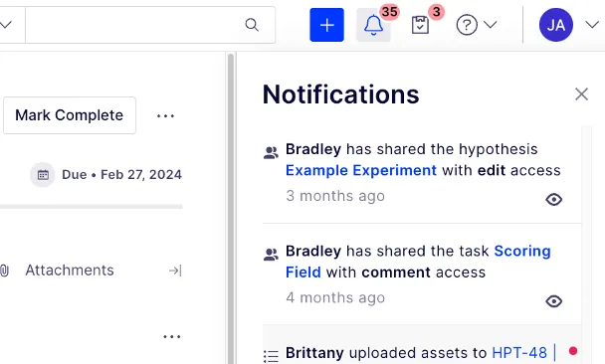This screenshot has height=364, width=605.
Task: Click the blue plus create button
Action: point(326,25)
